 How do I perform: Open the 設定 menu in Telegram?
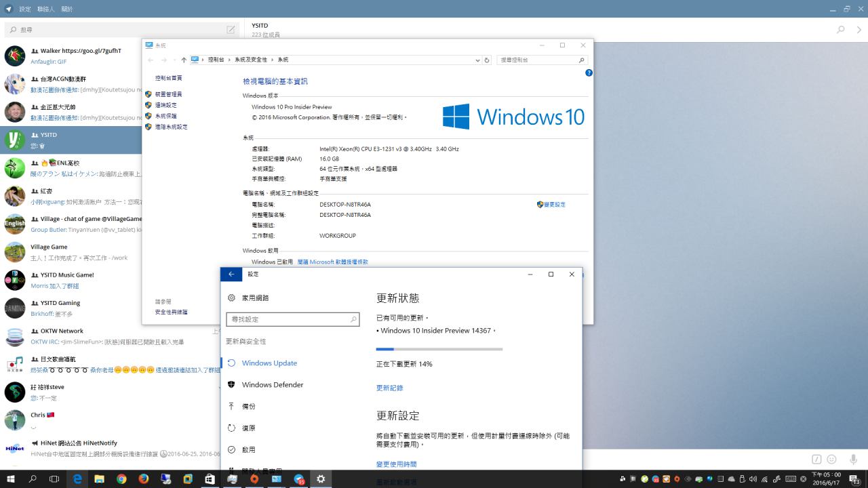25,9
